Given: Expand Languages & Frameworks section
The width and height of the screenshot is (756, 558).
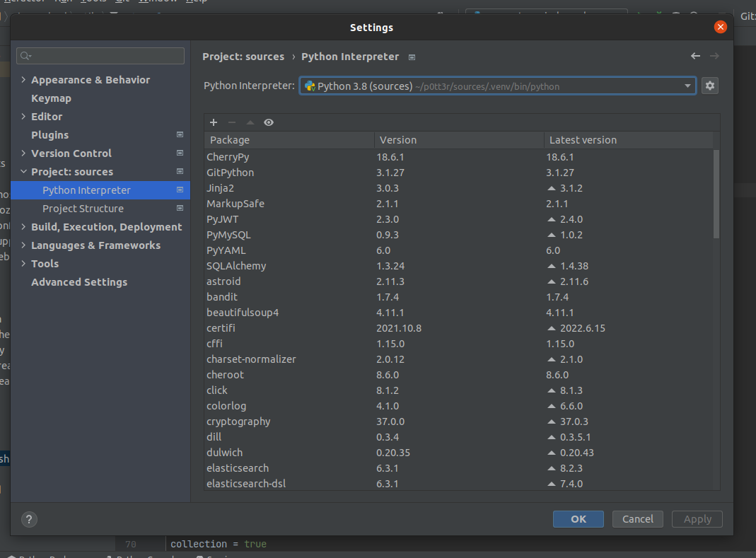Looking at the screenshot, I should tap(23, 245).
